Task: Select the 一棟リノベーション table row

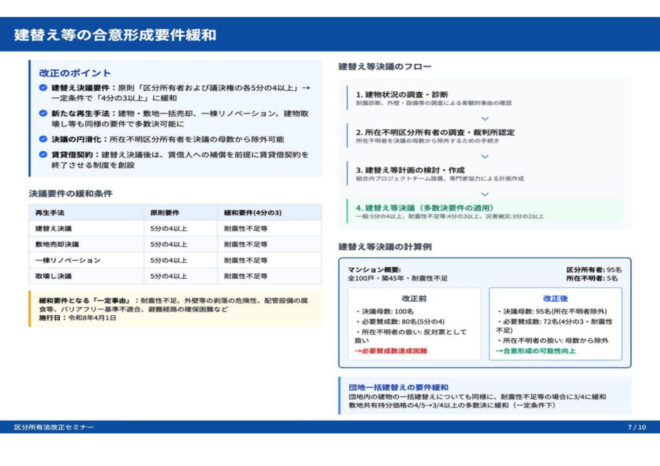Action: (x=176, y=260)
